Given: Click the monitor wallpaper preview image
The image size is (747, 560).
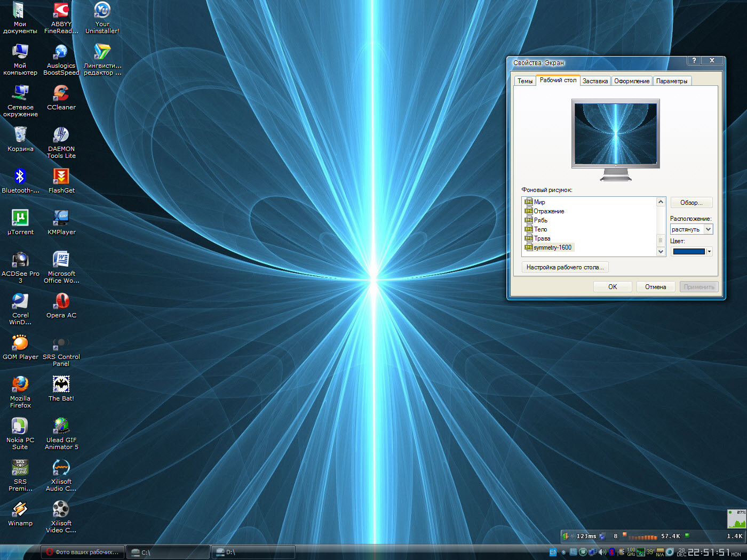Looking at the screenshot, I should [x=615, y=134].
